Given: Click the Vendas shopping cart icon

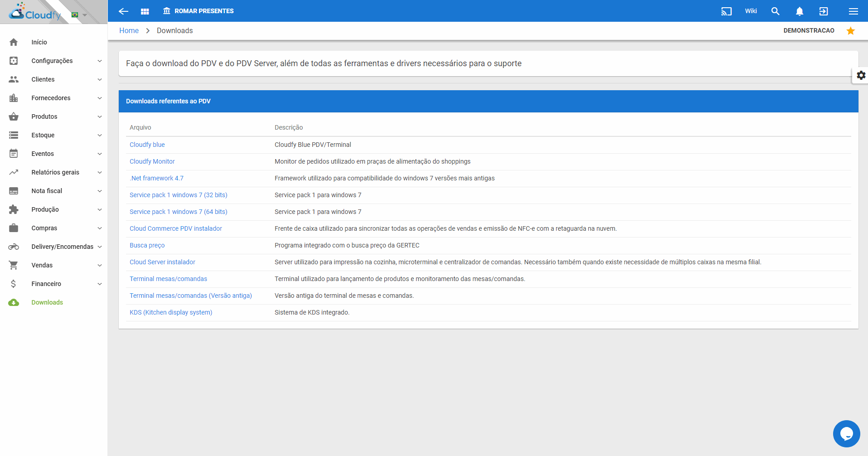Looking at the screenshot, I should 14,265.
